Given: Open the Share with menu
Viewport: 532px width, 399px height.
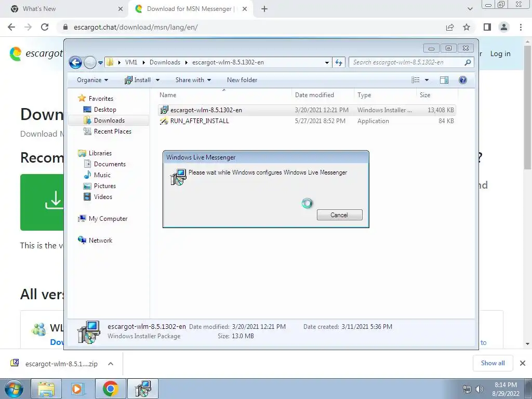Looking at the screenshot, I should pyautogui.click(x=193, y=80).
